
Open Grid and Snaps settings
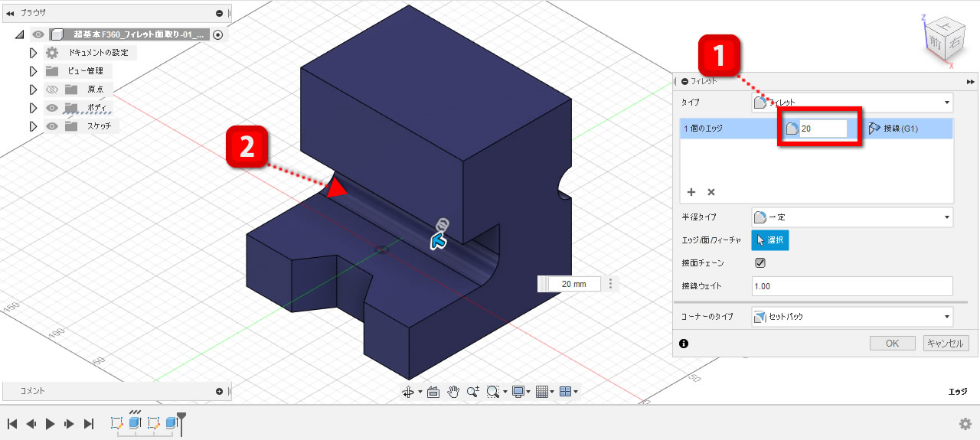542,391
